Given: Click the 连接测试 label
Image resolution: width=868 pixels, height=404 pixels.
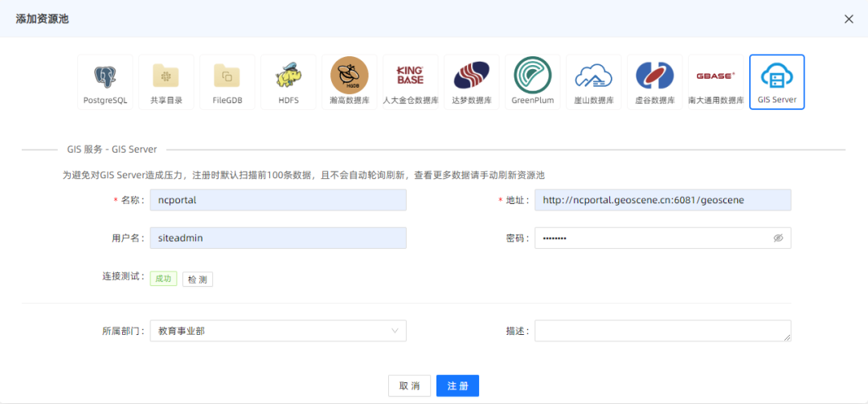Looking at the screenshot, I should 123,275.
